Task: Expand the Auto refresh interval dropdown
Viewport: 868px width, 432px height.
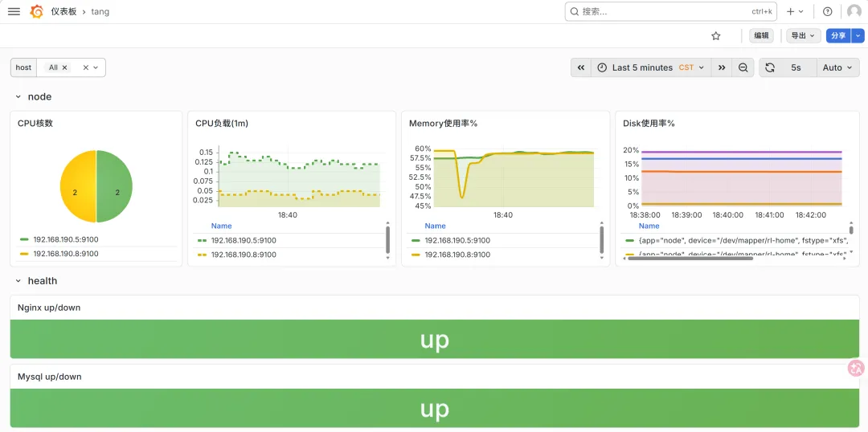Action: 838,67
